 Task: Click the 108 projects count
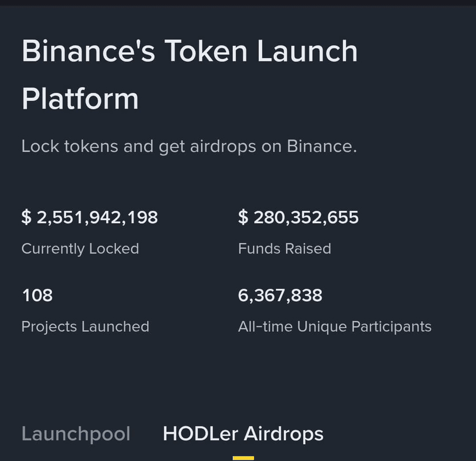click(x=37, y=295)
